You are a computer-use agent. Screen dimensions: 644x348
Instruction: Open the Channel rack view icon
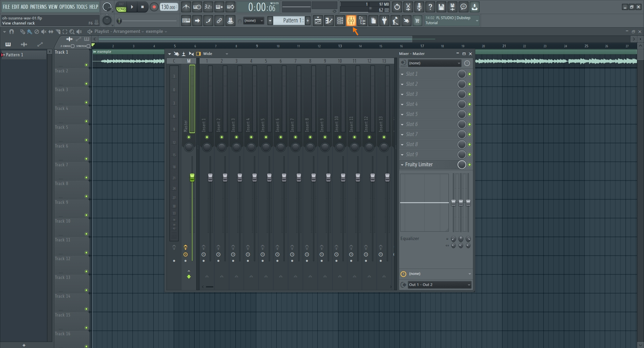tap(340, 21)
